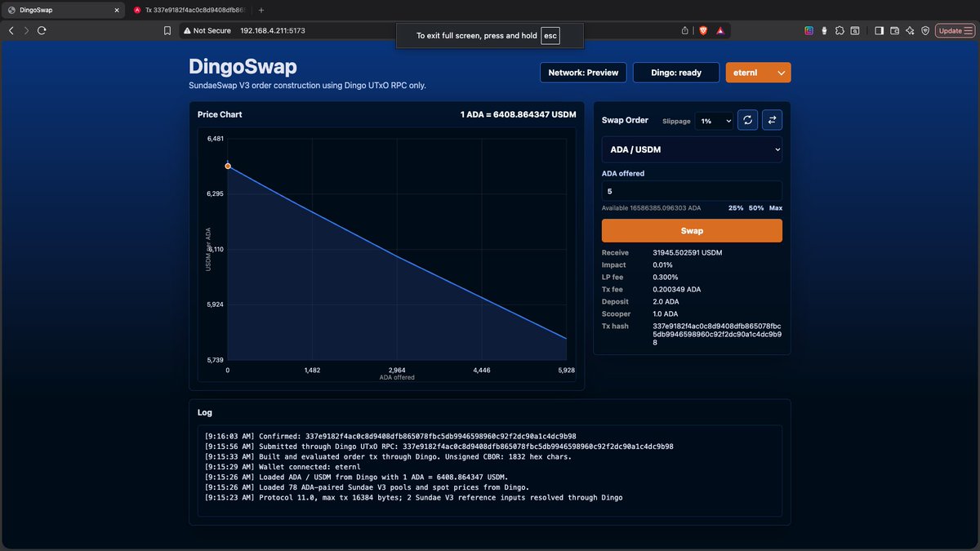980x551 pixels.
Task: Click the Deposit 2.0 ADA value
Action: 666,301
